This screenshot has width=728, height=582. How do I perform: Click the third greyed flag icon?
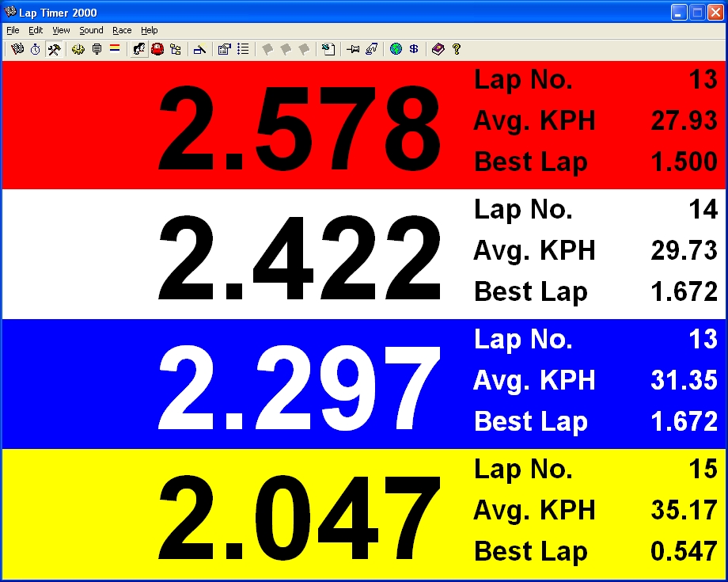coord(304,49)
